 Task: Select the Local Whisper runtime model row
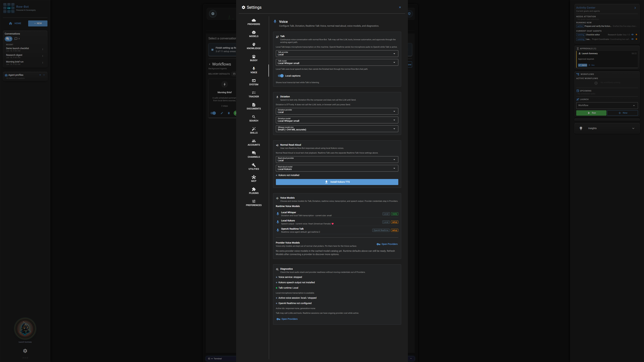(337, 214)
